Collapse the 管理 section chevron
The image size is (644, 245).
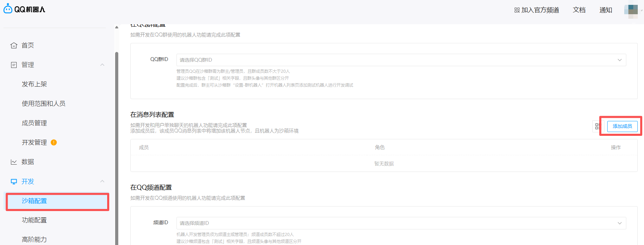click(x=102, y=65)
